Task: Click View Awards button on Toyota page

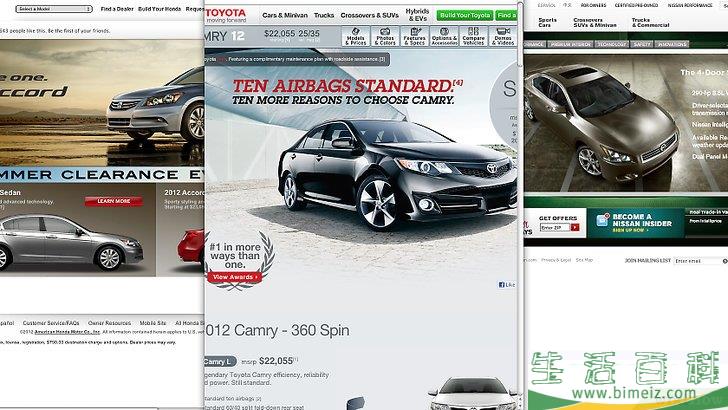Action: 234,277
